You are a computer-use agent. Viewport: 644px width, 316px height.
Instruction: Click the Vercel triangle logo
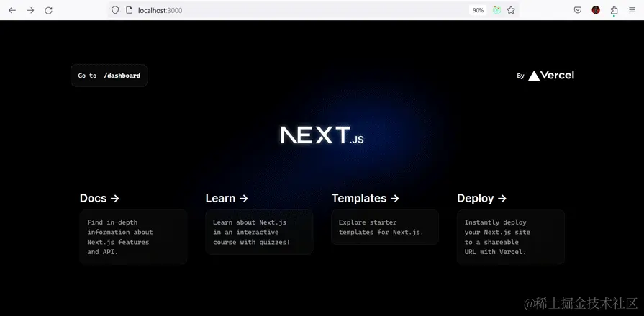coord(533,76)
